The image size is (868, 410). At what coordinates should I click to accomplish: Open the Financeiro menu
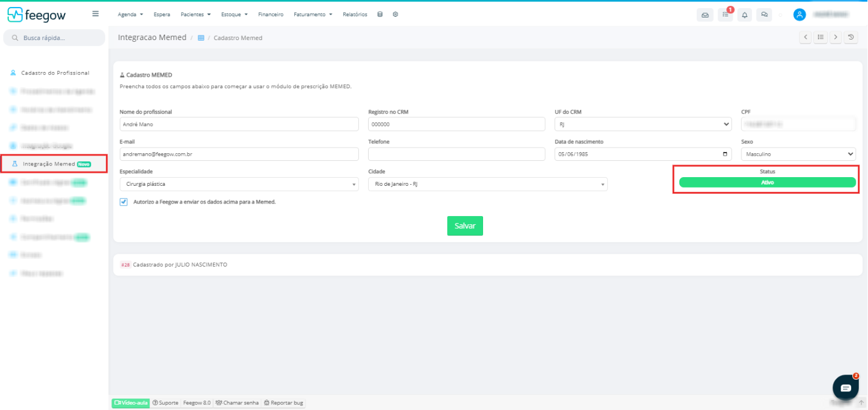271,15
